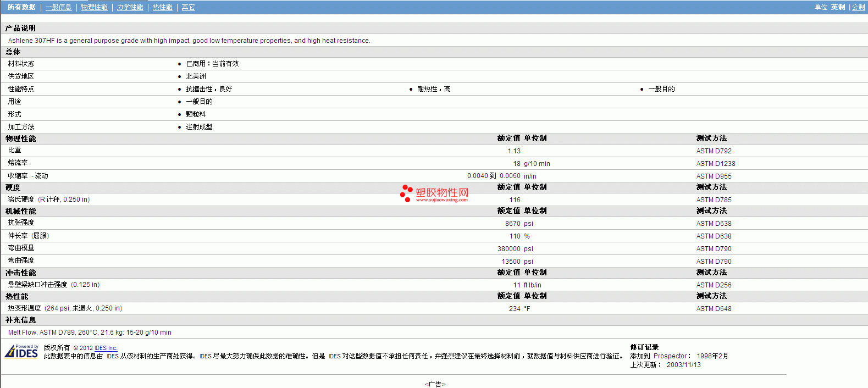Screen dimensions: 868x388
Task: Click the tensile strength value 8670
Action: tap(513, 224)
